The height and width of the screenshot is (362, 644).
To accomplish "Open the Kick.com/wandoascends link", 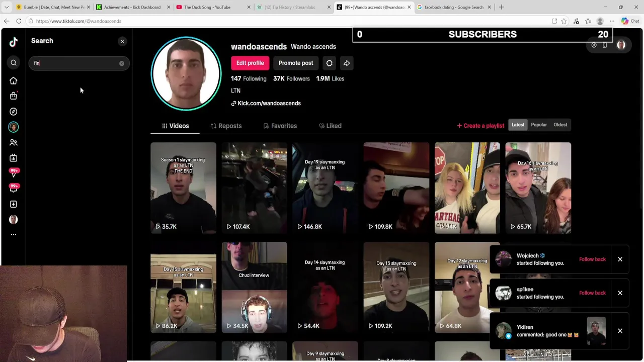I will [x=266, y=103].
